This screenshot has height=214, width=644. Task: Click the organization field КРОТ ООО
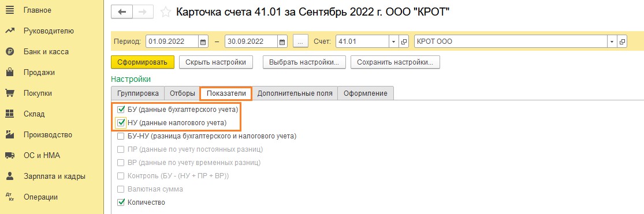click(511, 42)
